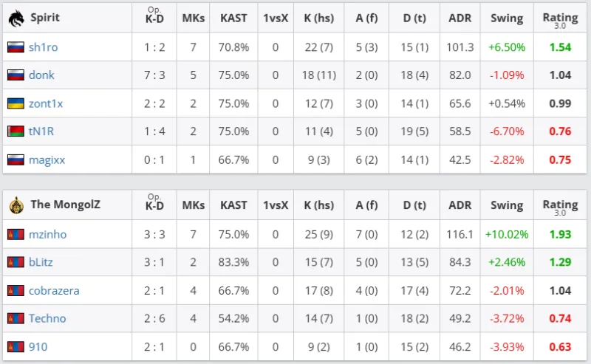Click the flag icon beside sh1ro
Viewport: 591px width, 364px height.
16,47
